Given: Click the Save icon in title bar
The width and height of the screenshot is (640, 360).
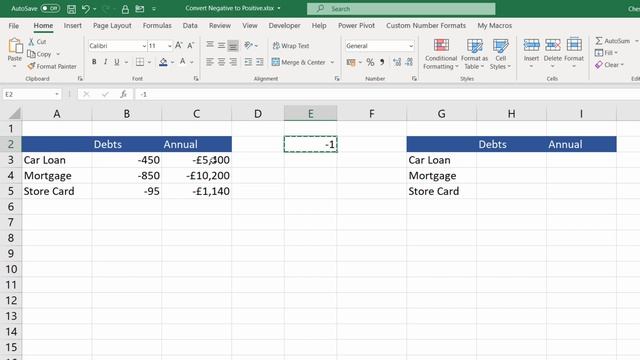Looking at the screenshot, I should point(71,9).
